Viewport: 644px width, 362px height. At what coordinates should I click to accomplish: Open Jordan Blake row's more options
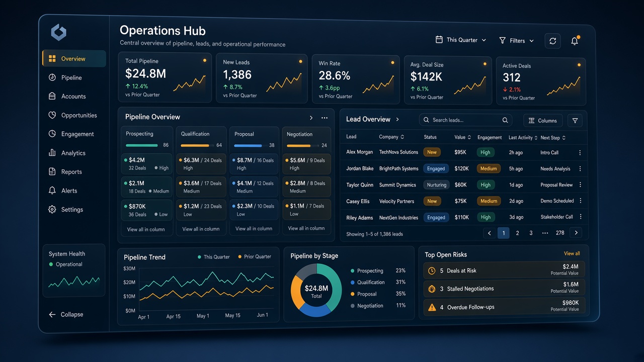[x=580, y=169]
